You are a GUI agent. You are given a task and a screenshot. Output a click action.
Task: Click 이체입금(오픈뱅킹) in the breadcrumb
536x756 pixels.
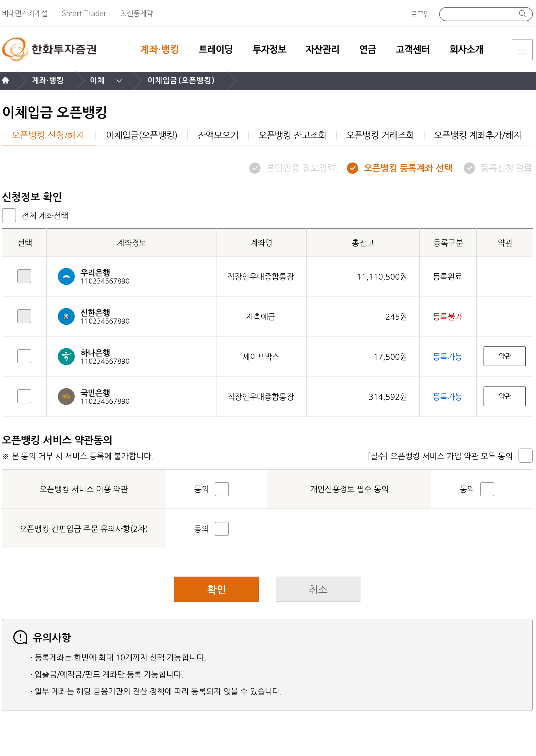click(x=181, y=80)
